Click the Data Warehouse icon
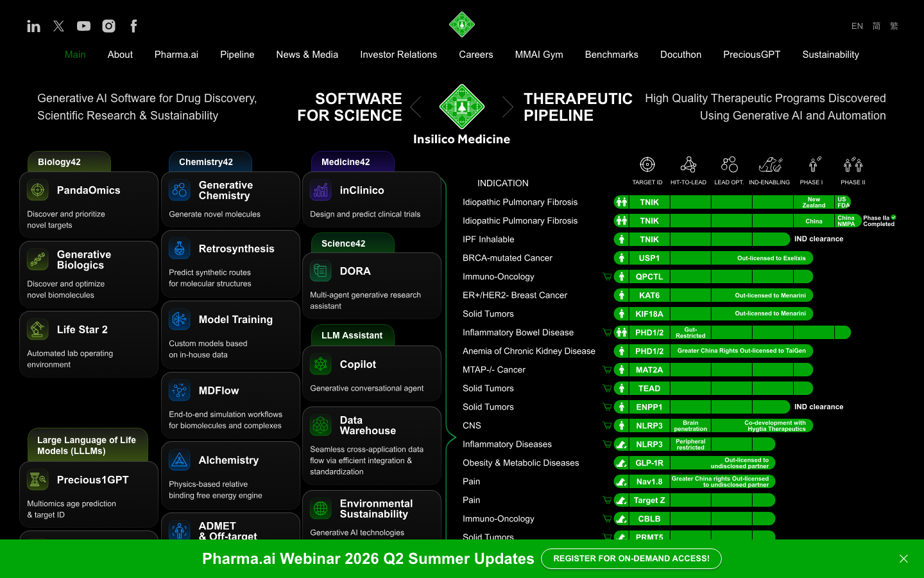This screenshot has height=578, width=924. pos(321,425)
